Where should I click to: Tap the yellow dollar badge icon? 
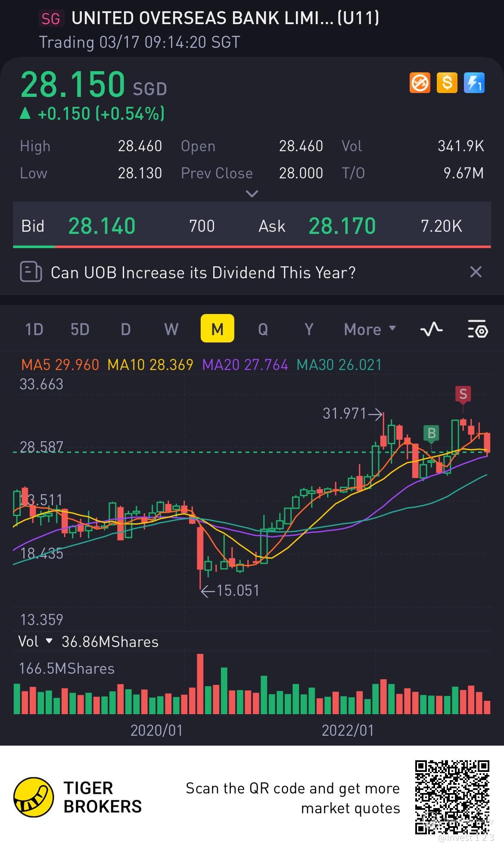click(447, 83)
